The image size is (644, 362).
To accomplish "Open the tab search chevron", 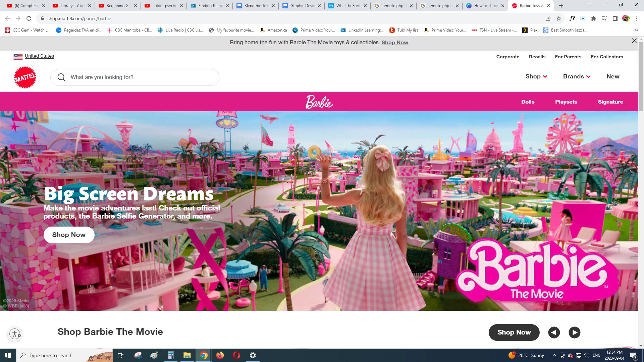I will pos(590,5).
